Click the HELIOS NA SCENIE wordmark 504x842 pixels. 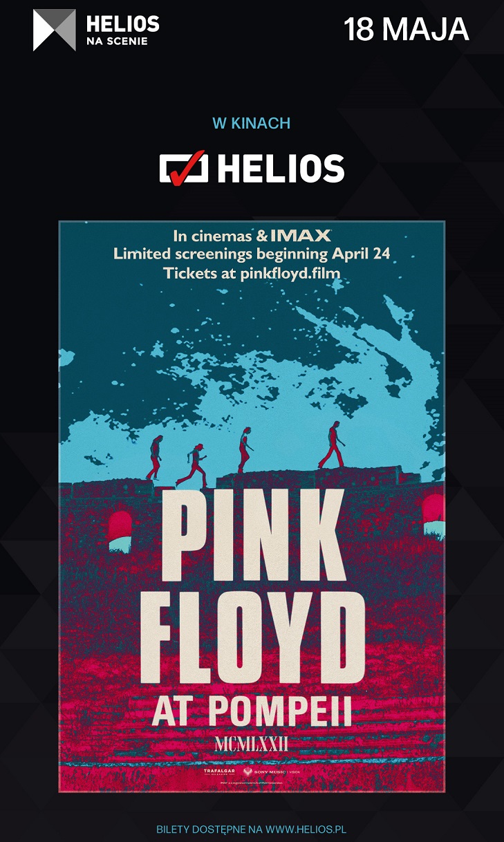pyautogui.click(x=122, y=30)
